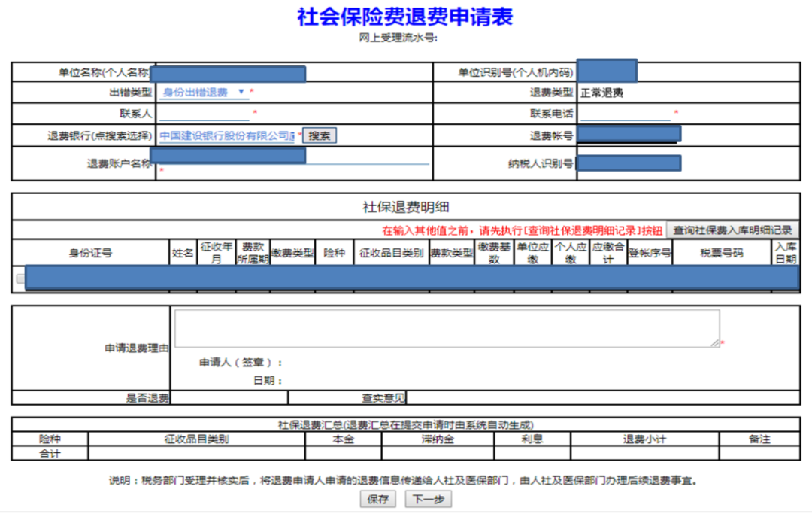Click the 联系电话 input field

coord(626,114)
